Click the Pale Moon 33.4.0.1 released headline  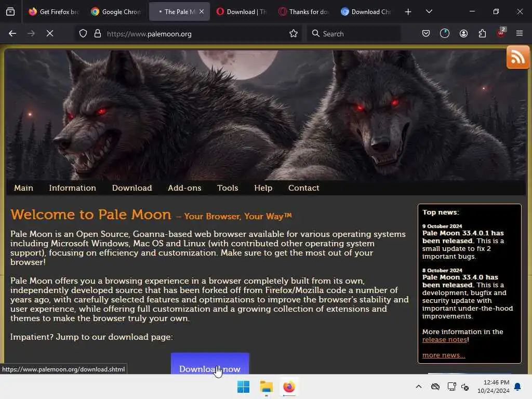coord(463,237)
